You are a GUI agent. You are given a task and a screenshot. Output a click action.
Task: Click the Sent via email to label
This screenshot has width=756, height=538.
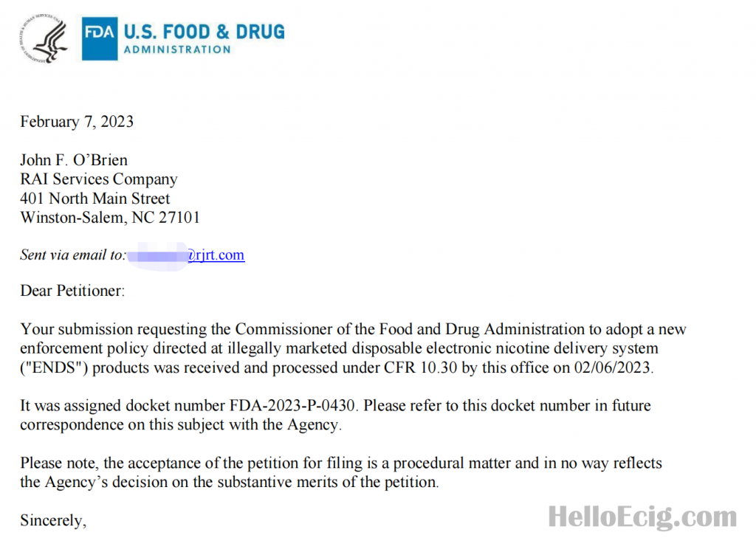73,255
